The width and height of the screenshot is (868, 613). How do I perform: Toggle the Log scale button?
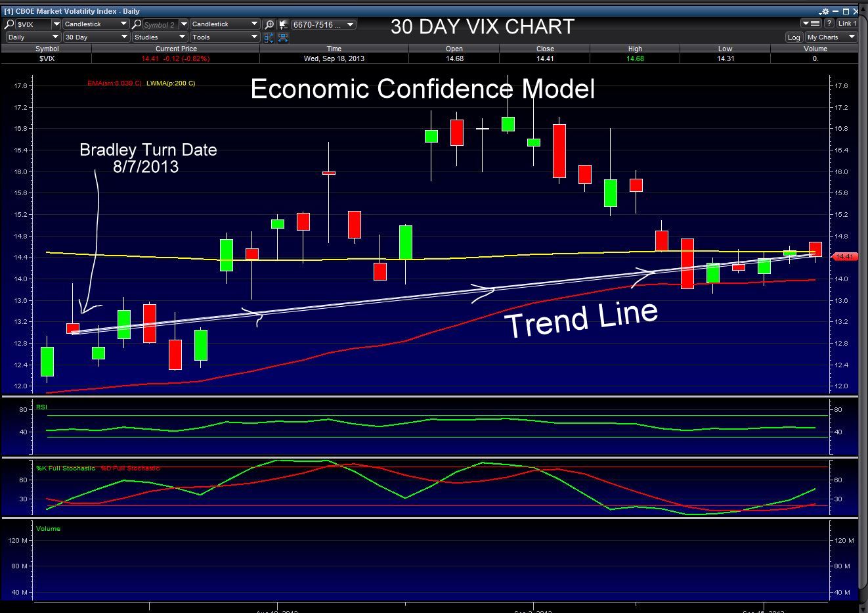(794, 37)
